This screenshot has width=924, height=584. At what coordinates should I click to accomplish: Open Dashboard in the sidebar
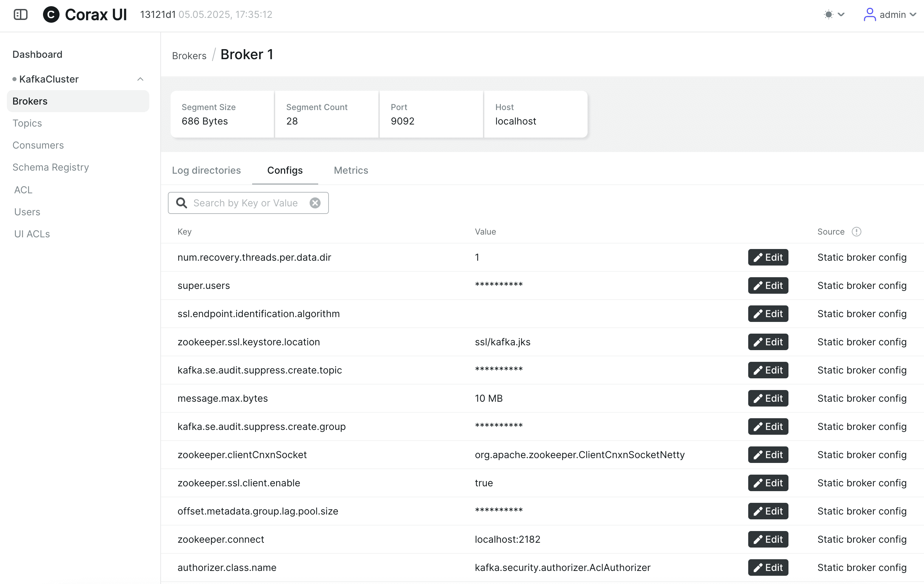[x=37, y=54]
